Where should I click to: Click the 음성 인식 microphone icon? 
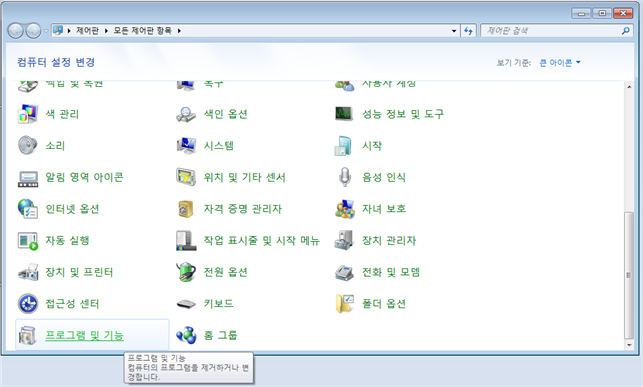[345, 177]
